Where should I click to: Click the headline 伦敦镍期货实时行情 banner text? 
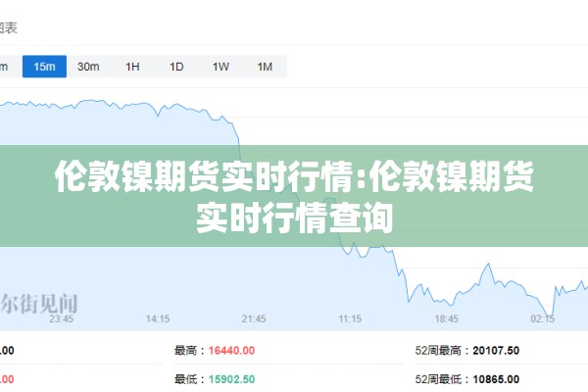click(294, 196)
